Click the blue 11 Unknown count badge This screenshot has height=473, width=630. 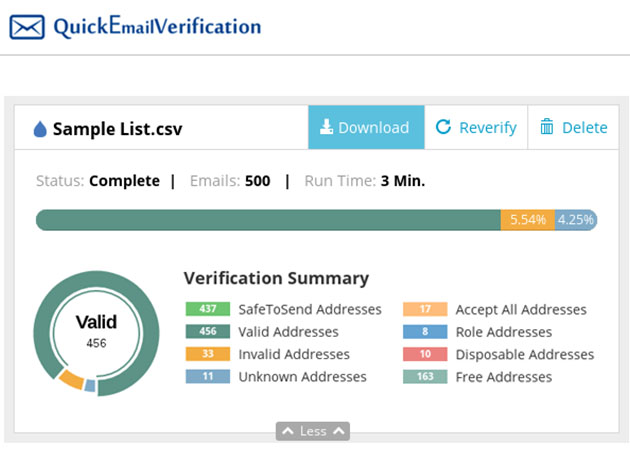(x=208, y=376)
